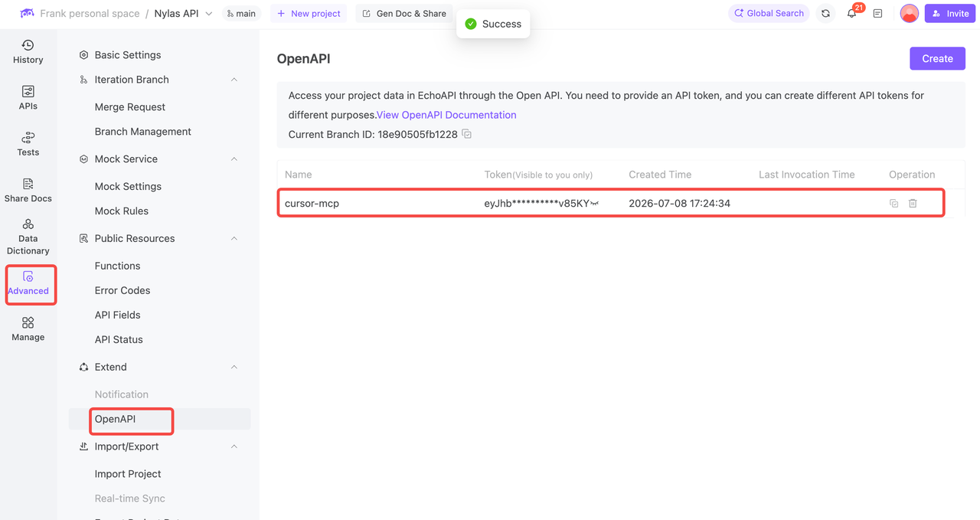This screenshot has width=980, height=520.
Task: Click the created time 2026-07-08 17:24:34
Action: 679,204
